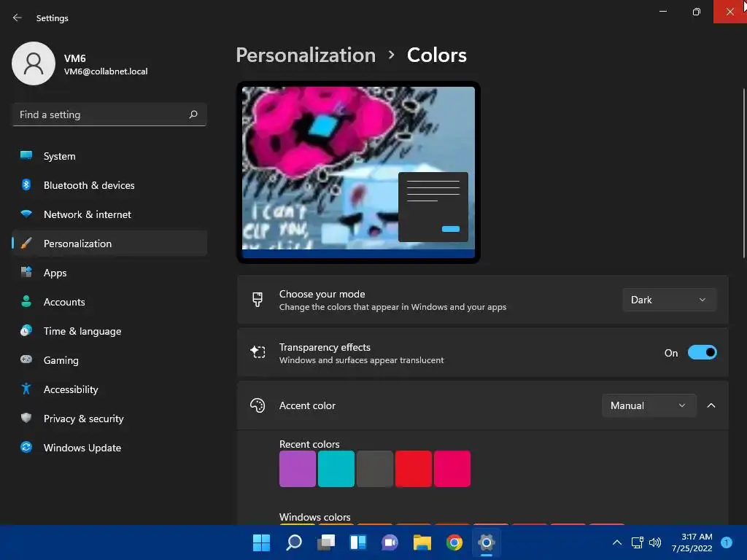Viewport: 747px width, 560px height.
Task: Click the Time & language clock icon
Action: click(26, 330)
